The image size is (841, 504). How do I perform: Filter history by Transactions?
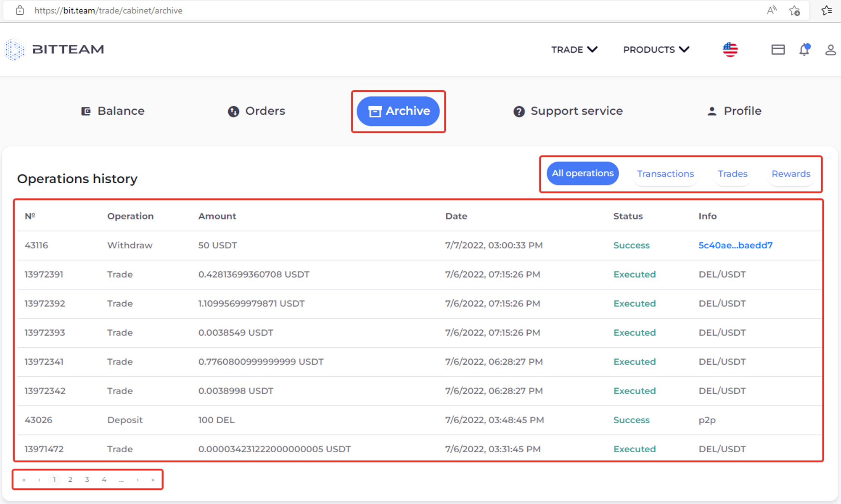click(x=665, y=174)
